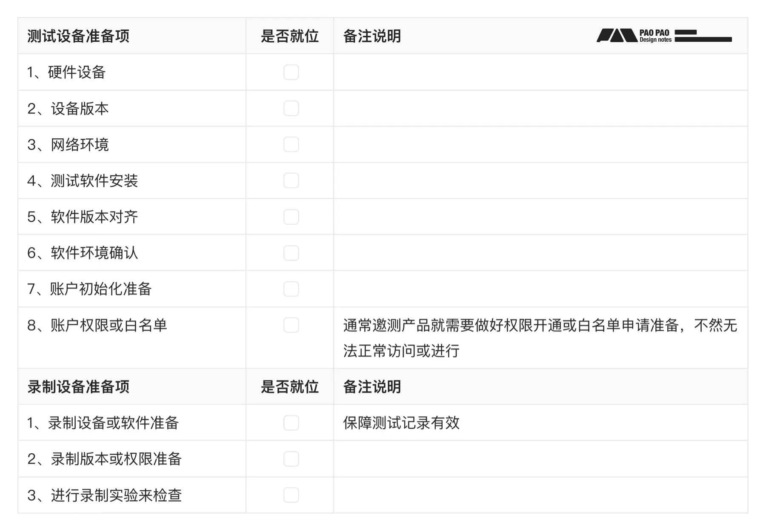Image resolution: width=766 pixels, height=532 pixels.
Task: Check the 软件环境确认 checkbox
Action: (x=291, y=253)
